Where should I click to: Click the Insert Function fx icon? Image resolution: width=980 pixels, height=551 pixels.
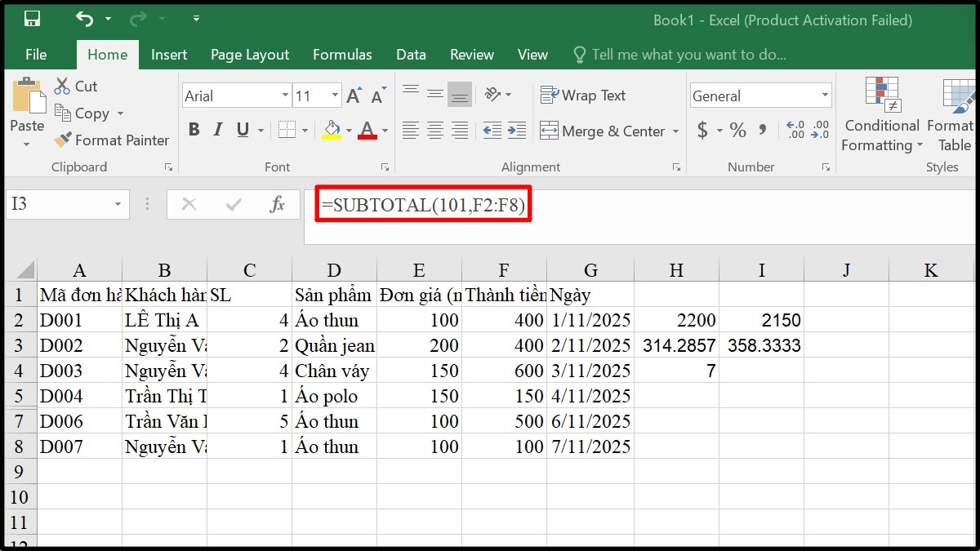click(x=277, y=204)
